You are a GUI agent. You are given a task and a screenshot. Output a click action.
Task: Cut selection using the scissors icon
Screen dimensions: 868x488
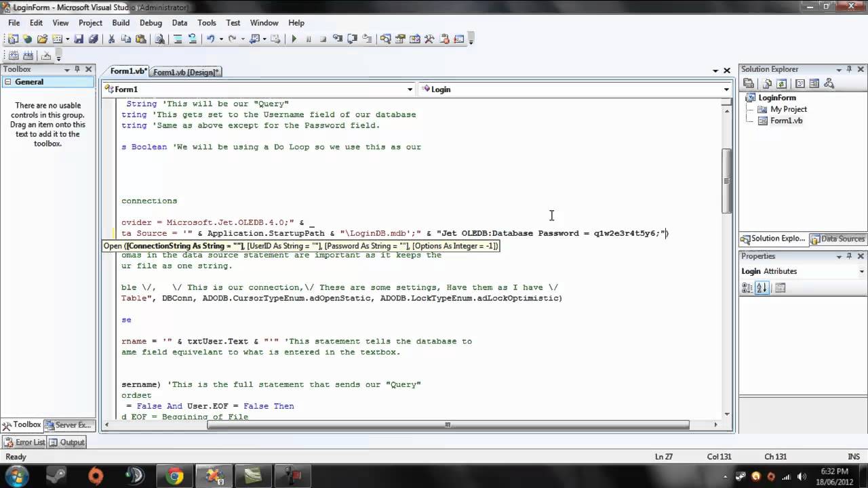112,39
